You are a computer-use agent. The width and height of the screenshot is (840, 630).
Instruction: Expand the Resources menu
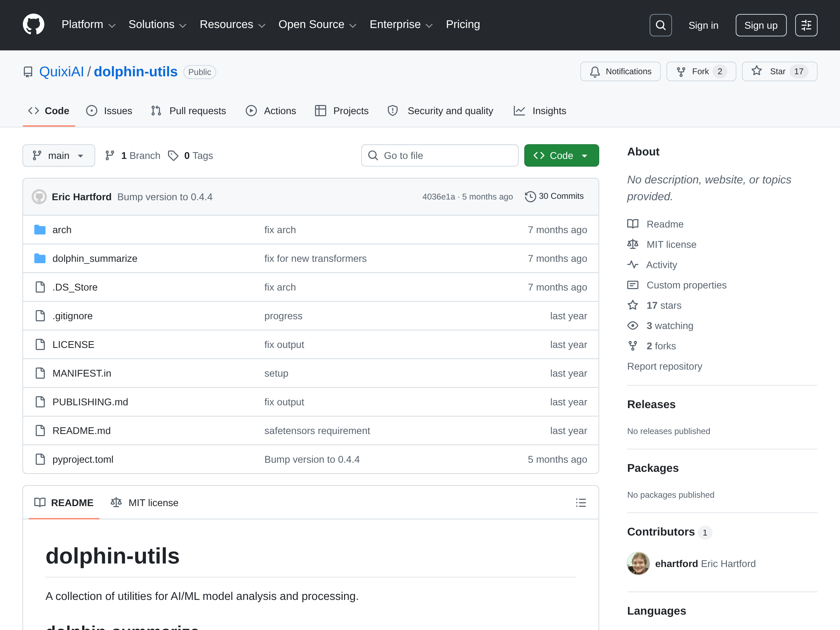click(x=232, y=25)
